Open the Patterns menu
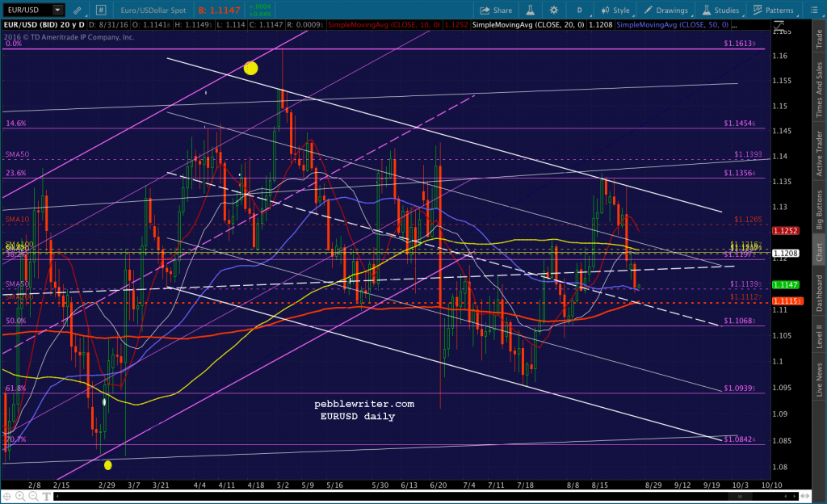This screenshot has width=827, height=504. pyautogui.click(x=774, y=10)
